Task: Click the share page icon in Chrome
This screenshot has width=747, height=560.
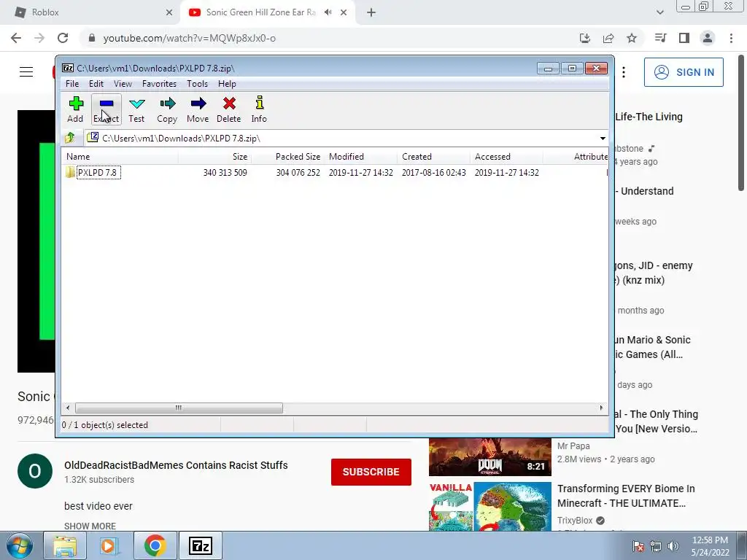Action: pyautogui.click(x=608, y=38)
